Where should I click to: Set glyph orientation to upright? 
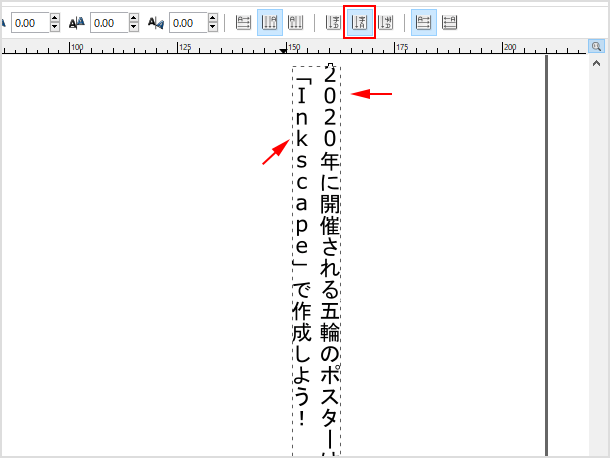coord(359,23)
